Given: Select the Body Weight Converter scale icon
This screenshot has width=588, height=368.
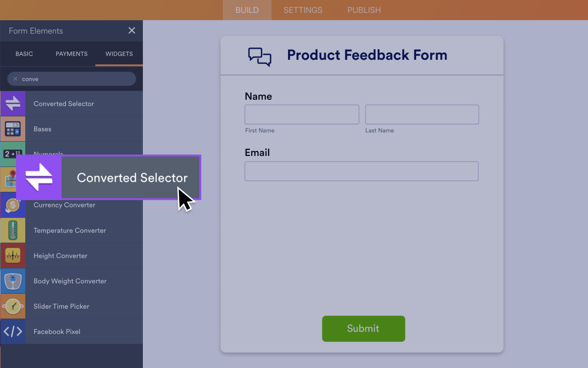Looking at the screenshot, I should (x=13, y=281).
